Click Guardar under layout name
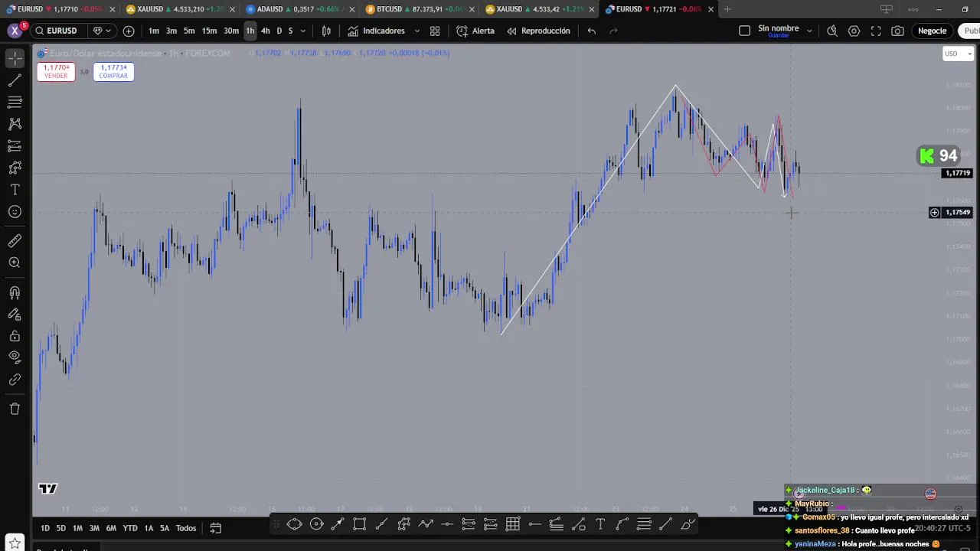Viewport: 980px width, 551px height. coord(778,35)
